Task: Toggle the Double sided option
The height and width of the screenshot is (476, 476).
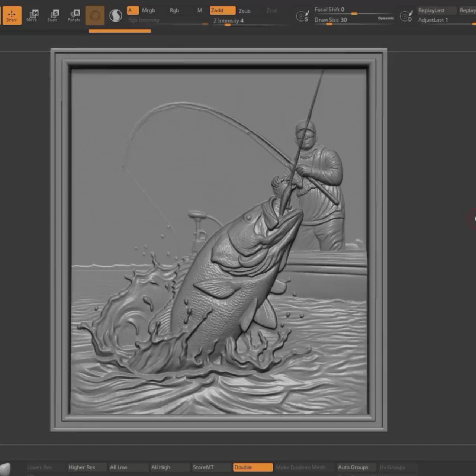Action: pyautogui.click(x=253, y=467)
